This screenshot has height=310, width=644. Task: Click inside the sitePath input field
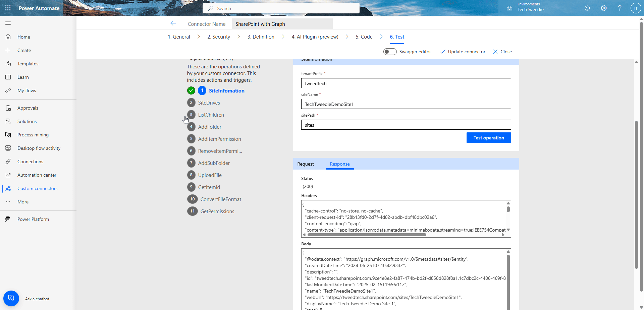(406, 125)
